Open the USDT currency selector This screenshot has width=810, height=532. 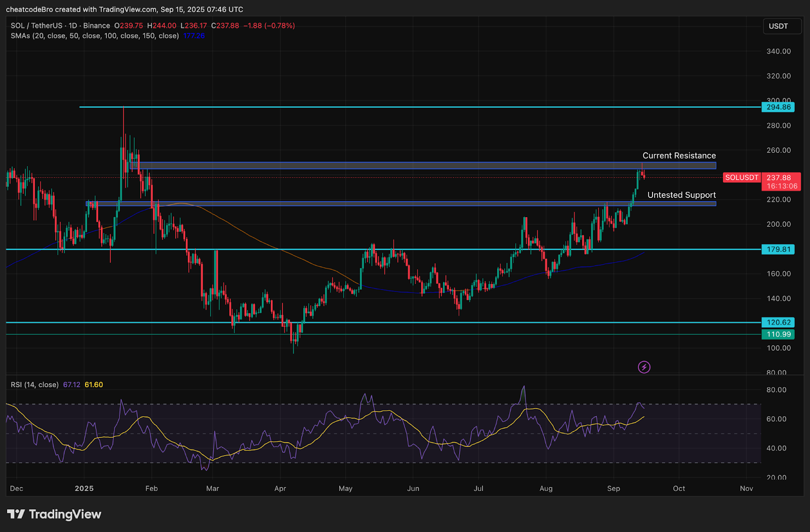point(782,26)
